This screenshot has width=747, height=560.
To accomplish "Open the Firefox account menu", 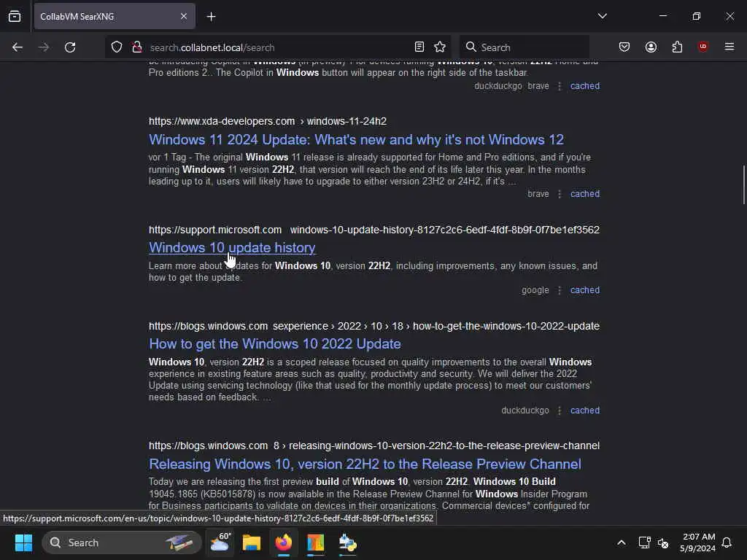I will coord(651,47).
